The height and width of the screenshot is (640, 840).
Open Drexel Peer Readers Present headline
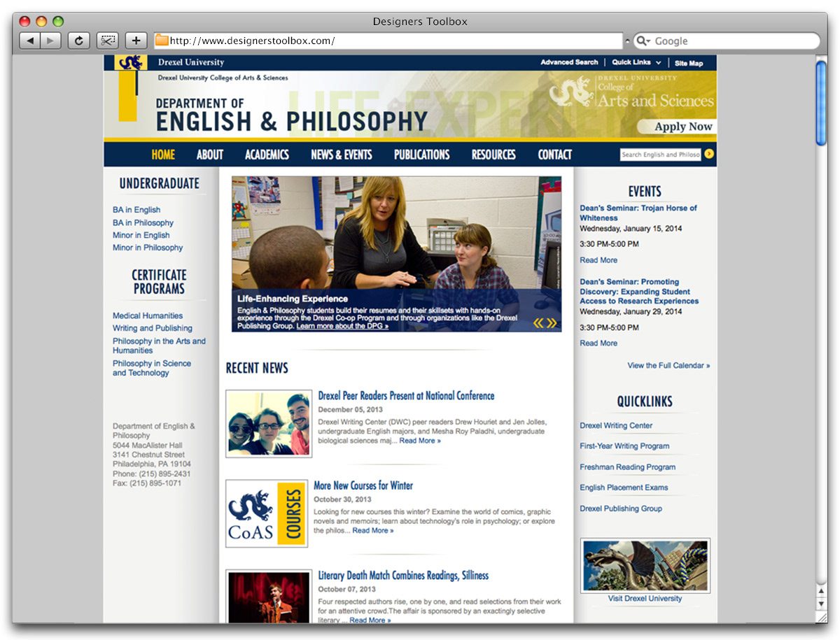406,396
